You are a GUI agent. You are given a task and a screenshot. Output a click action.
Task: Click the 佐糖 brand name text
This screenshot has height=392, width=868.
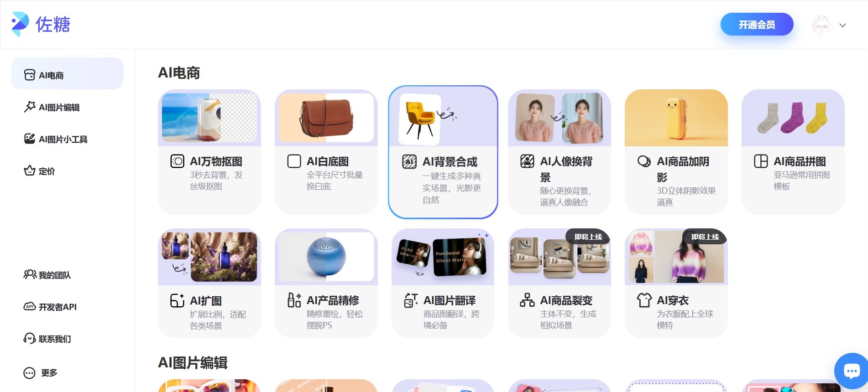click(53, 25)
